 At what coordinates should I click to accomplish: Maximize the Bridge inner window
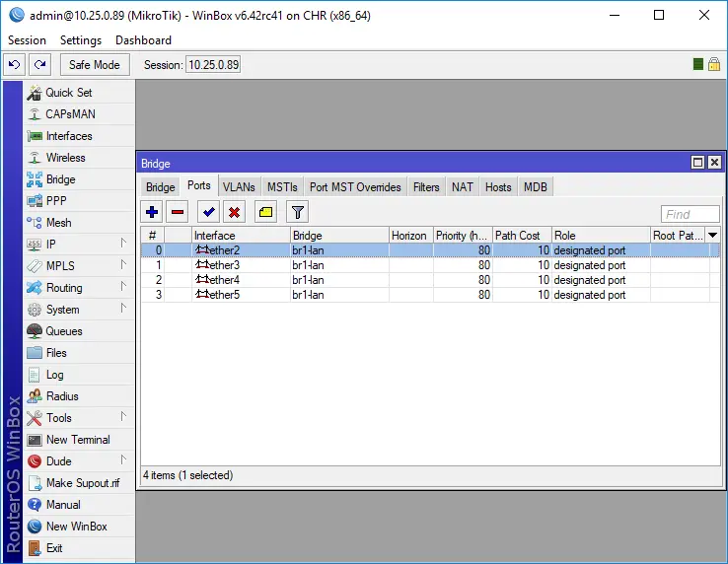click(x=697, y=163)
